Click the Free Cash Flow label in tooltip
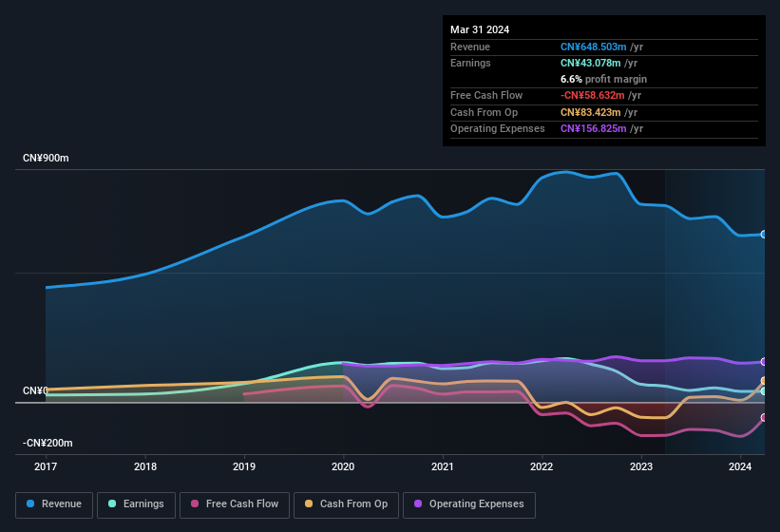 coord(486,95)
